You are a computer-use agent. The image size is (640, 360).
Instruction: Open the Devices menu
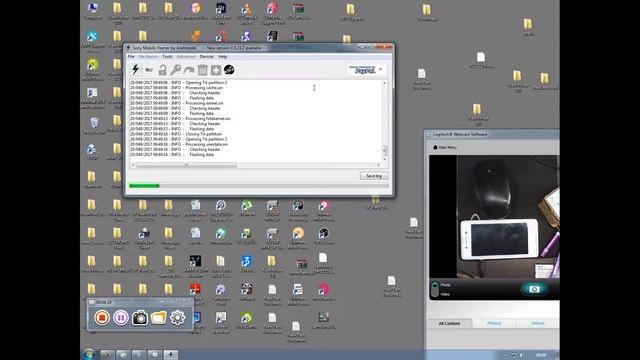coord(207,57)
